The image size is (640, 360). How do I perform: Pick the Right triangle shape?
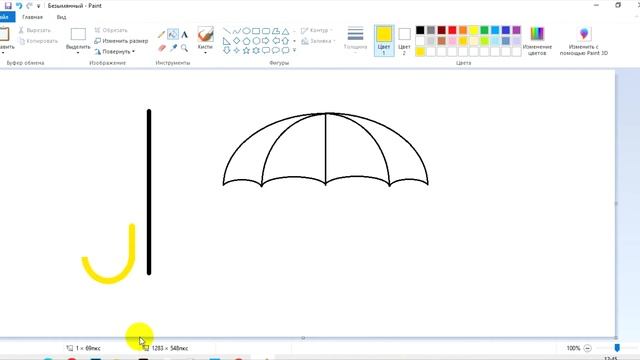point(227,41)
